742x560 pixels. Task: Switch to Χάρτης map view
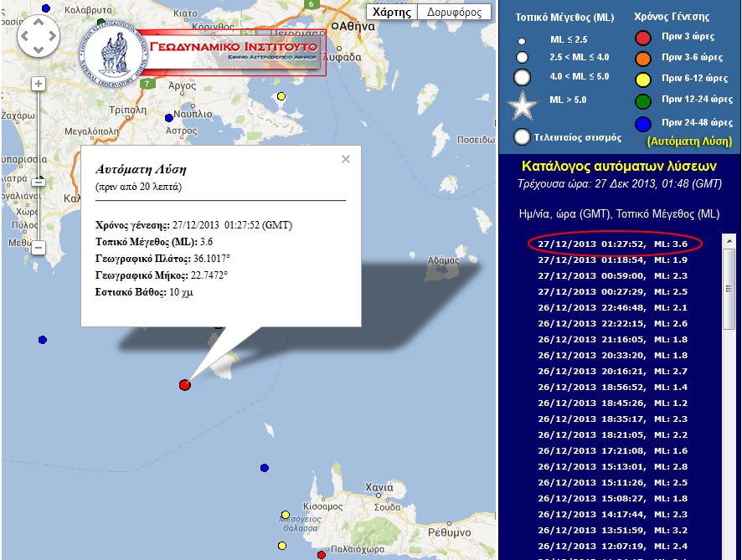pyautogui.click(x=391, y=13)
